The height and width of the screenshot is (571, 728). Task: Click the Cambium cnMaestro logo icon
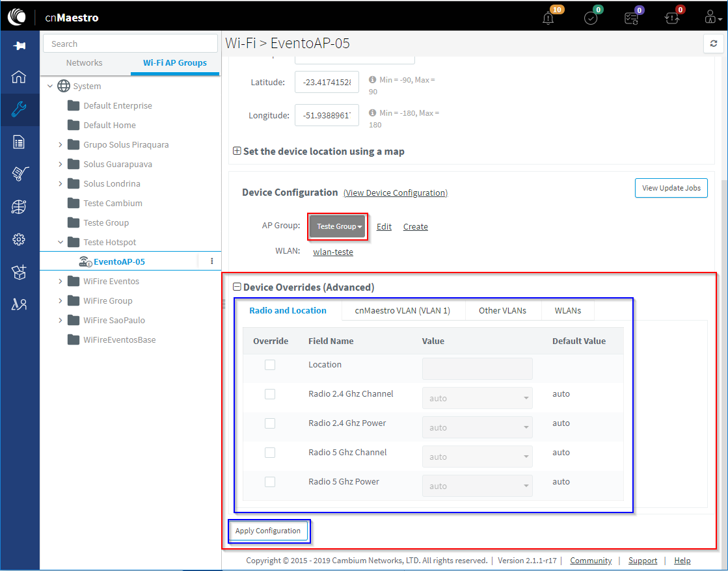coord(17,17)
